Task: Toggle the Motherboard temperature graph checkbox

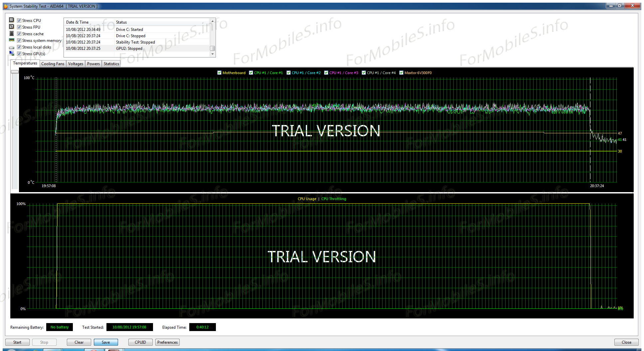Action: [x=219, y=73]
